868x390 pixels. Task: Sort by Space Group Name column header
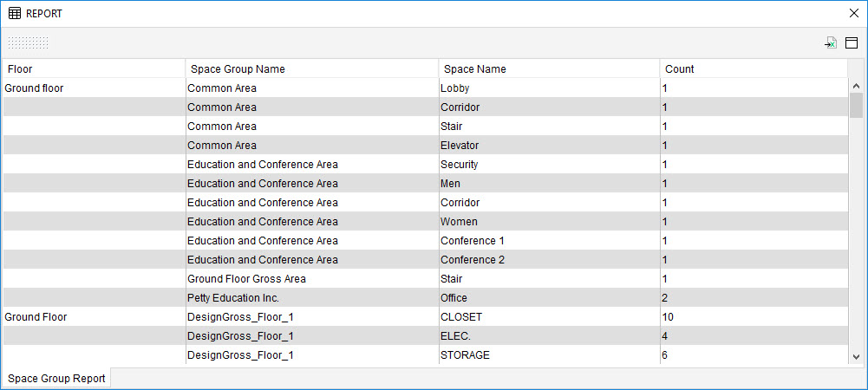pyautogui.click(x=312, y=69)
